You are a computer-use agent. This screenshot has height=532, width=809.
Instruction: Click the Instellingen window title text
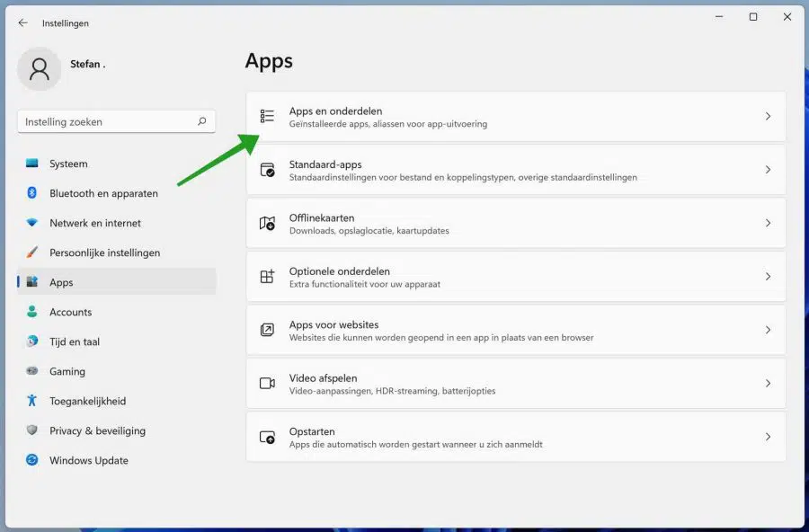pyautogui.click(x=66, y=23)
